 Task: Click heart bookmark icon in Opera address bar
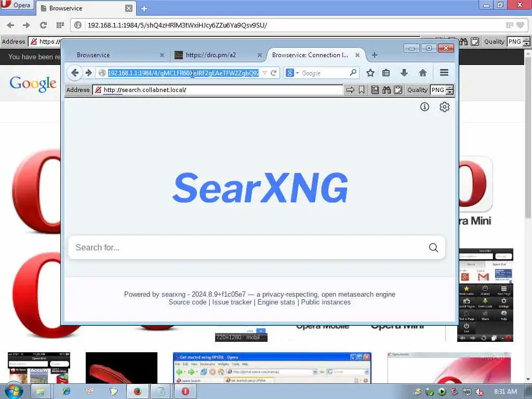pos(520,25)
